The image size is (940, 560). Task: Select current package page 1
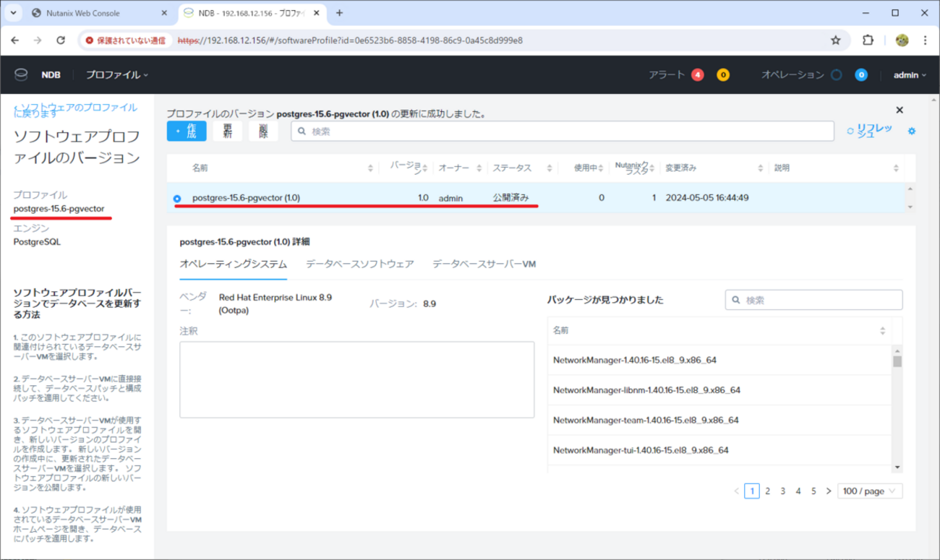[x=752, y=491]
